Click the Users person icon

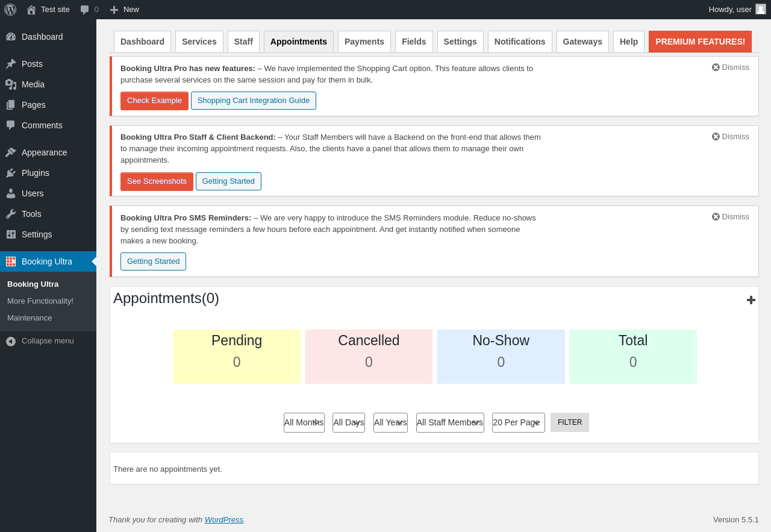click(11, 193)
